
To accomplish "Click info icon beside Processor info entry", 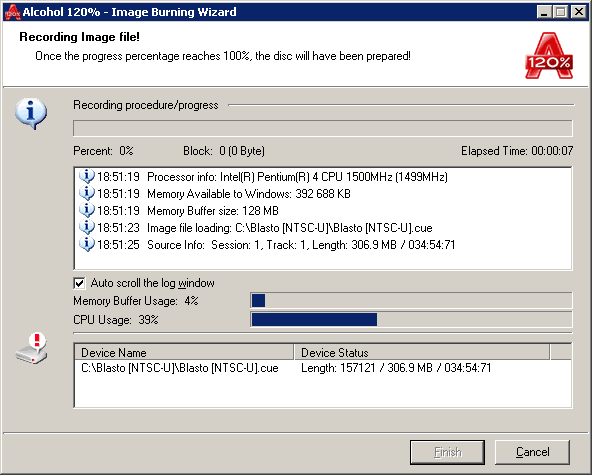I will tap(86, 176).
